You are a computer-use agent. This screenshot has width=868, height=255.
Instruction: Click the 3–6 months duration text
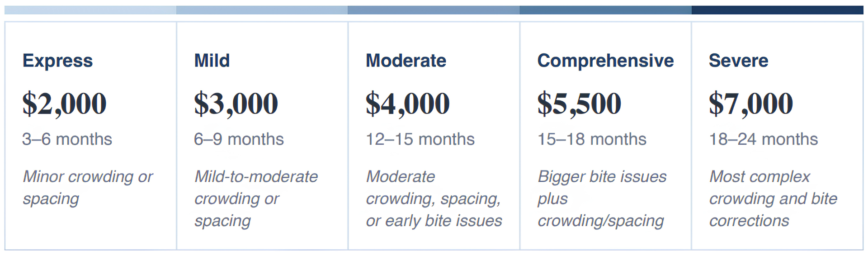(67, 139)
